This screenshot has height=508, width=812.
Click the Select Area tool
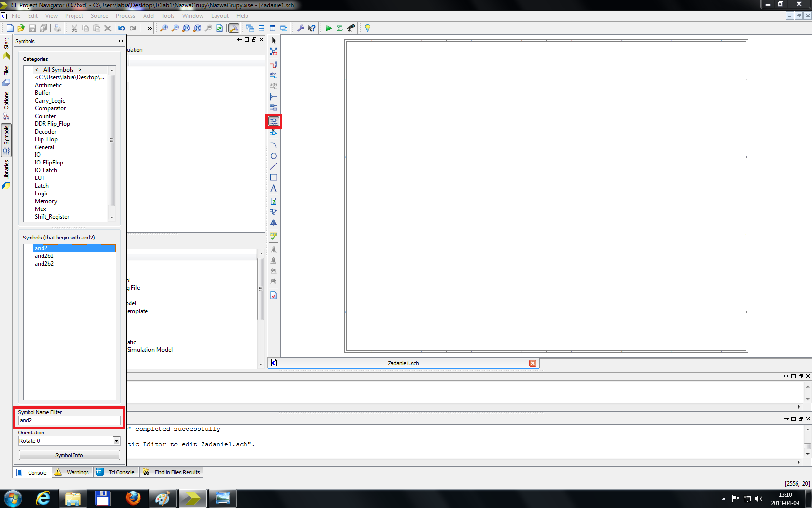coord(274,52)
